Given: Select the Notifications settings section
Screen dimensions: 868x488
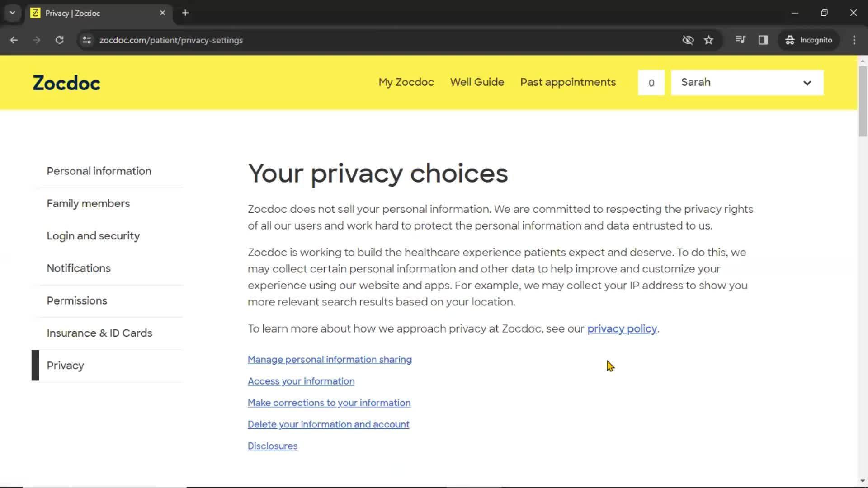Looking at the screenshot, I should pyautogui.click(x=78, y=267).
